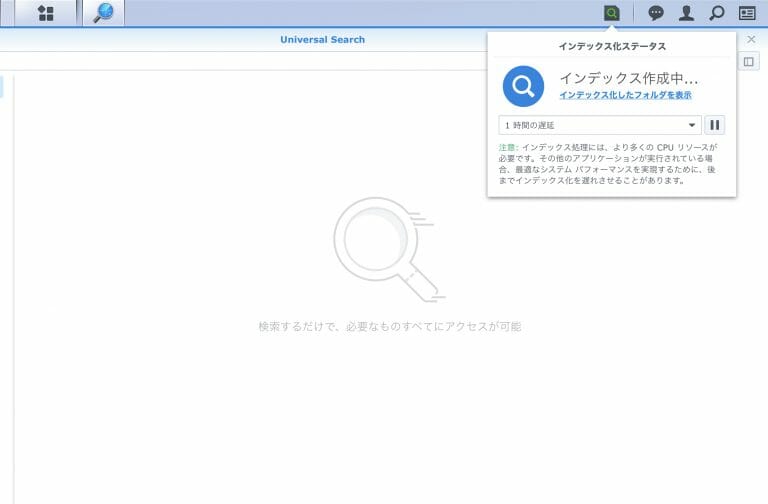Click the blue indexing magnifier circle icon
The width and height of the screenshot is (768, 504).
click(523, 86)
